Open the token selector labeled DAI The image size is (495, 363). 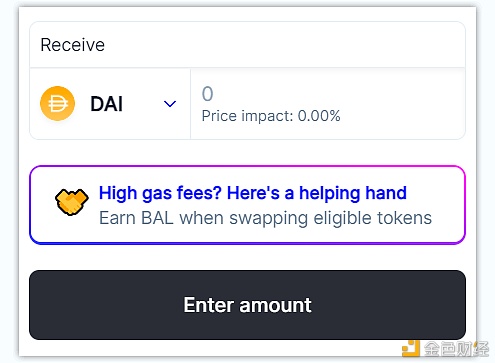[x=110, y=104]
